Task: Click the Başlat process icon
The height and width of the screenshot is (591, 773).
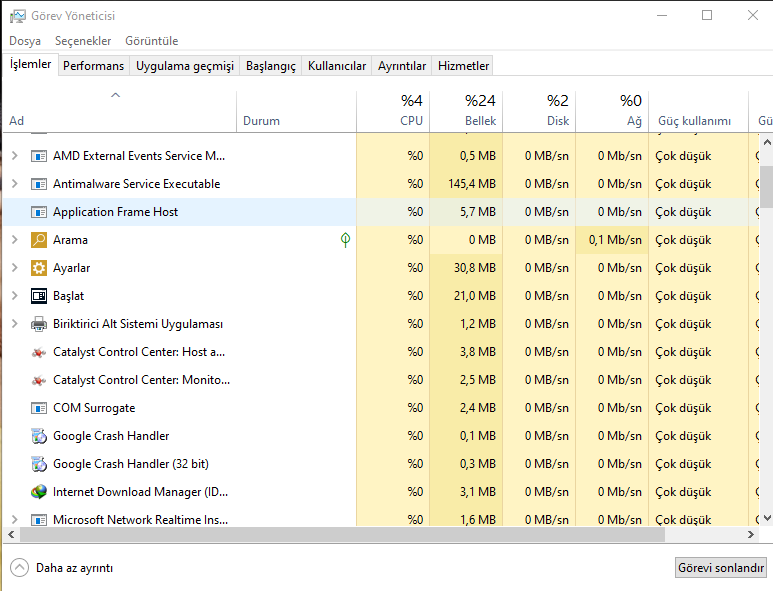Action: coord(38,296)
